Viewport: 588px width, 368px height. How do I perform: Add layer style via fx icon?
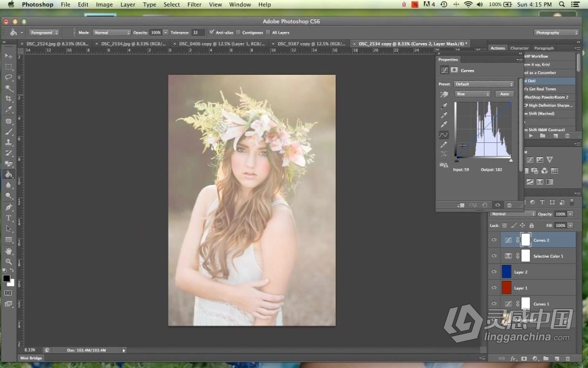point(513,359)
